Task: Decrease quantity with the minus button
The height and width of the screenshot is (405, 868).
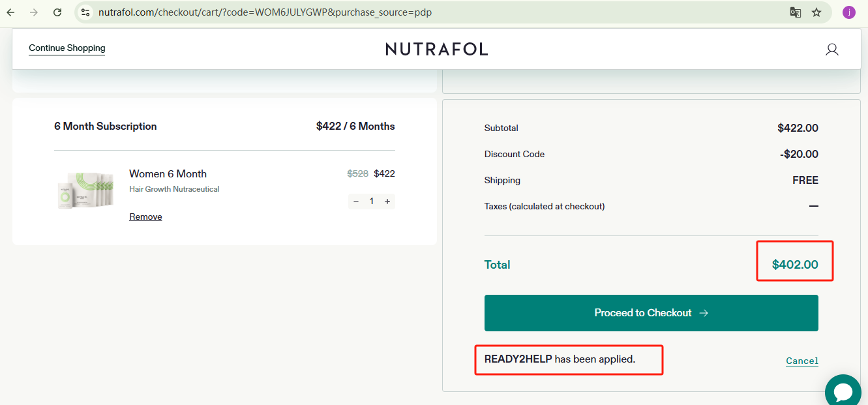Action: 356,202
